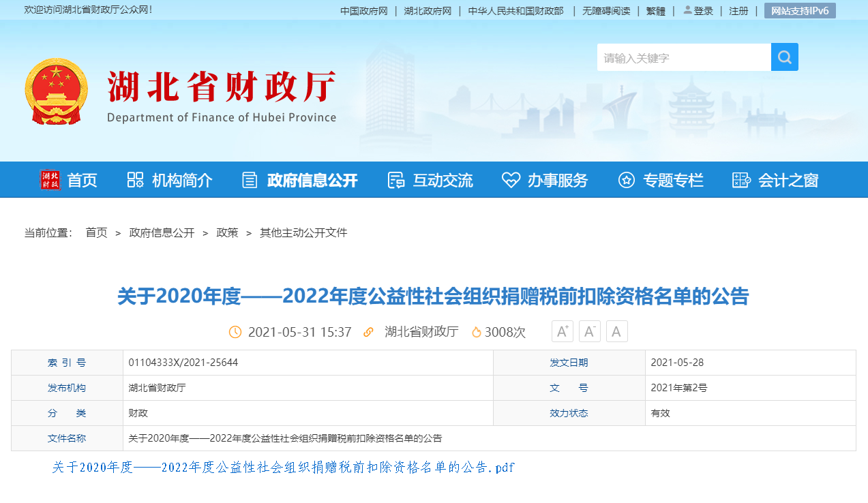This screenshot has height=503, width=868.
Task: Click 政策 in the breadcrumb path
Action: click(227, 233)
